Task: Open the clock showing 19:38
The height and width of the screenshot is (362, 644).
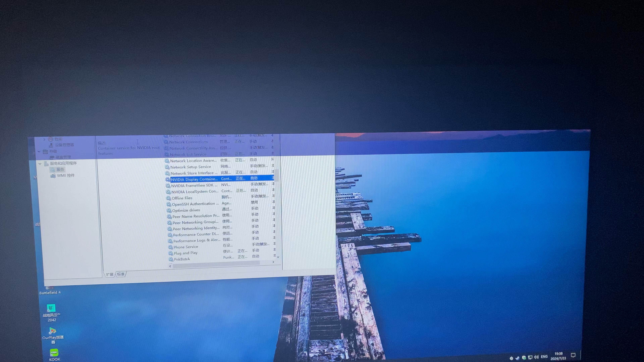Action: point(558,356)
